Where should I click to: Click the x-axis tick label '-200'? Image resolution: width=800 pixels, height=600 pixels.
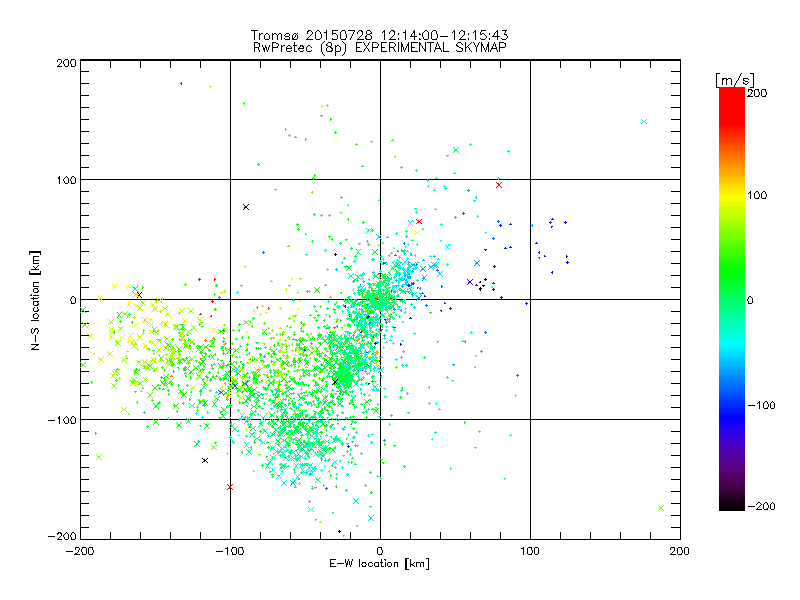80,551
